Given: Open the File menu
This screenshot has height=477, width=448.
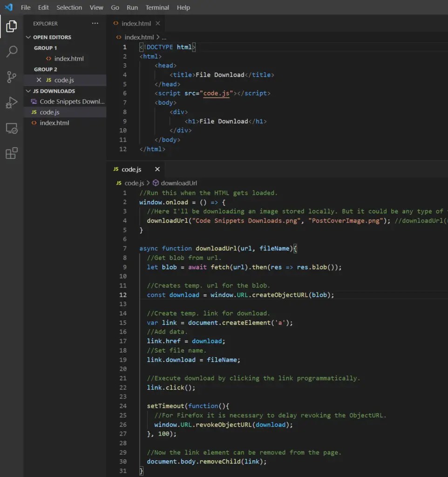Looking at the screenshot, I should tap(26, 7).
